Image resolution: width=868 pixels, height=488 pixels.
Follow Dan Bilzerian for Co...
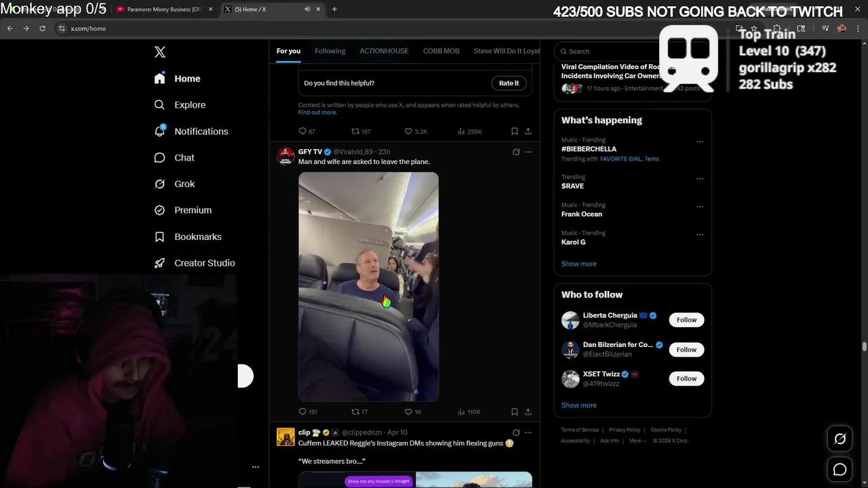[686, 350]
